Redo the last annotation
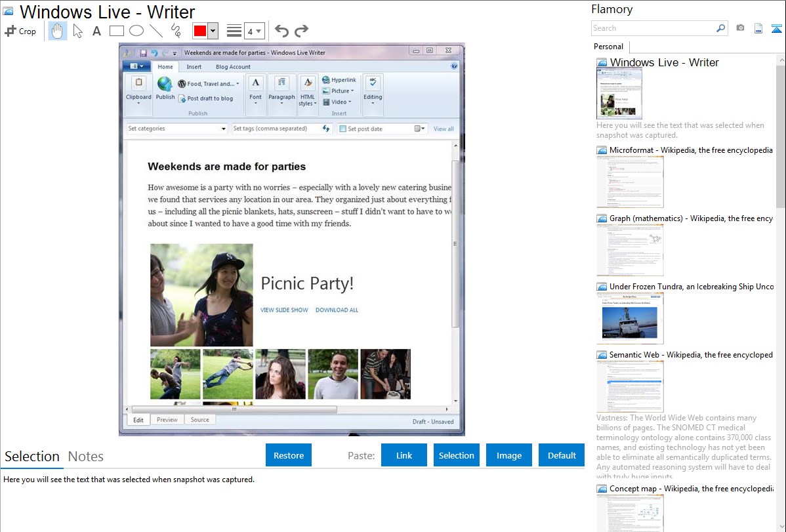The width and height of the screenshot is (786, 532). pyautogui.click(x=301, y=31)
